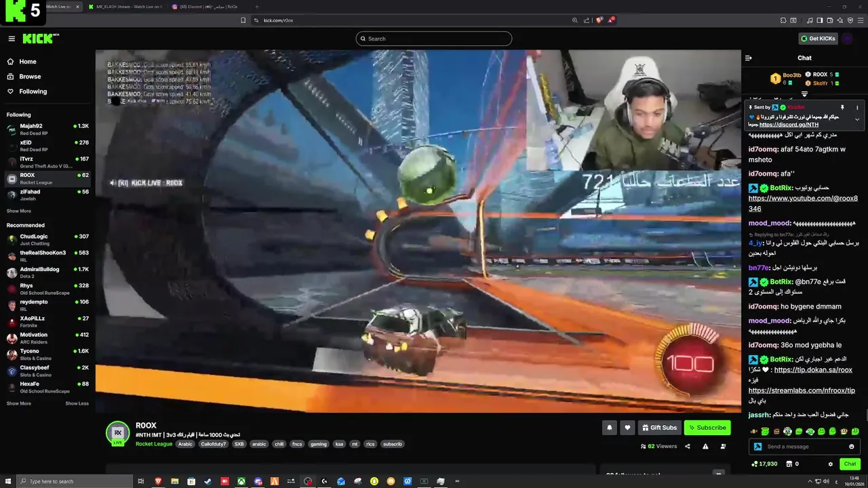Open streamlabs.com/nfroox/tip link
The height and width of the screenshot is (488, 868).
pos(802,390)
